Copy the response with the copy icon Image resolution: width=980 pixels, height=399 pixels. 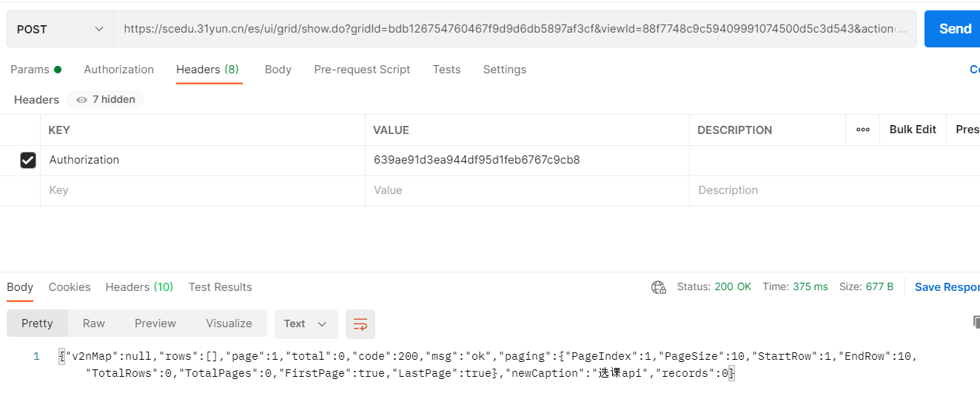pyautogui.click(x=976, y=322)
